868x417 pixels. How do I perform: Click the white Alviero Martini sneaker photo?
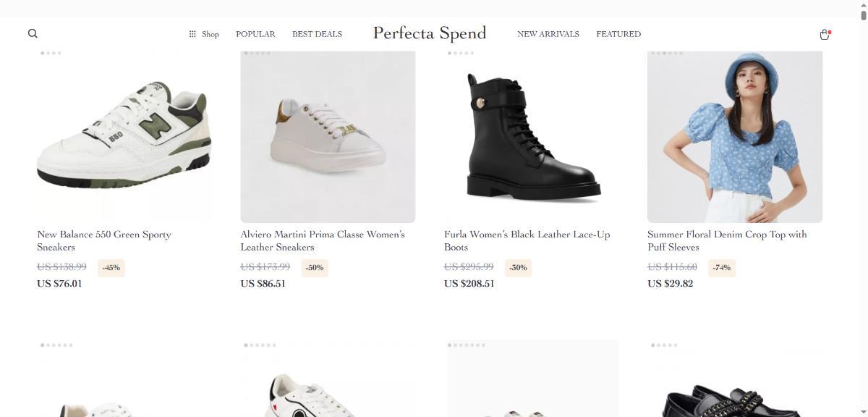point(328,136)
